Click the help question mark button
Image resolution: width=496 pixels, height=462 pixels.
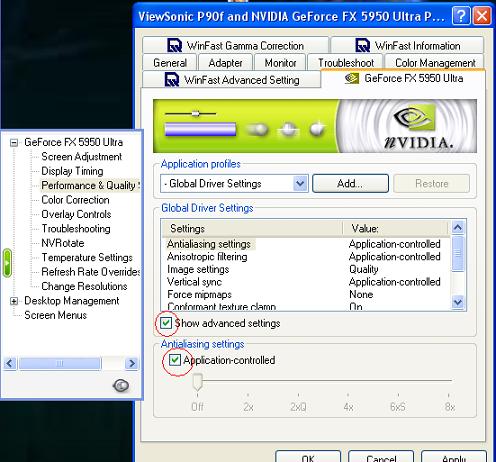point(461,16)
